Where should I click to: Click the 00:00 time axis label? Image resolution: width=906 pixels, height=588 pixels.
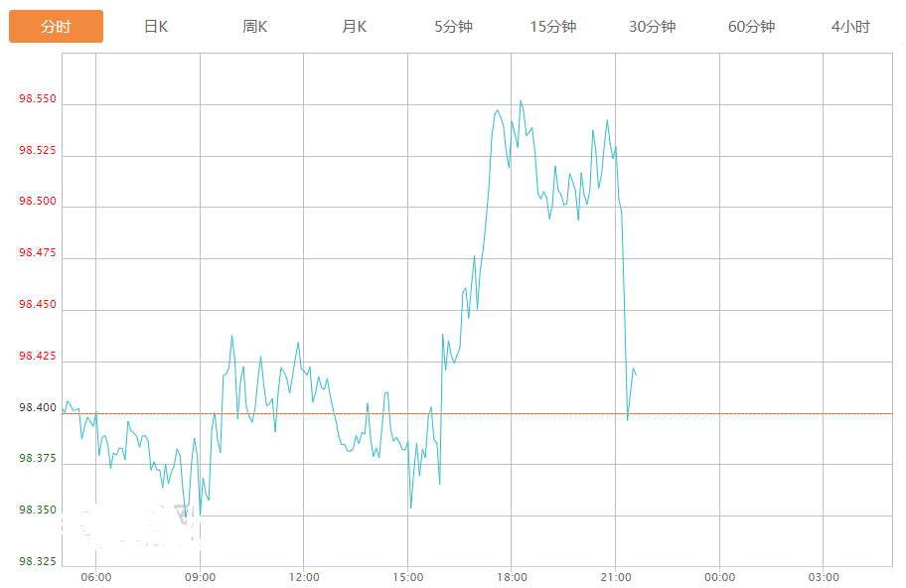[x=719, y=577]
